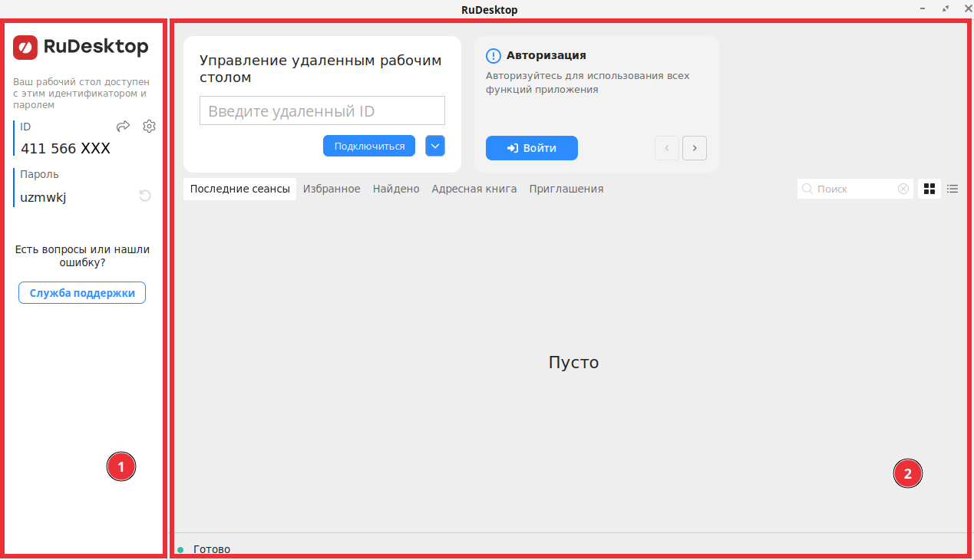Click the share ID arrow icon
974x560 pixels.
point(123,127)
